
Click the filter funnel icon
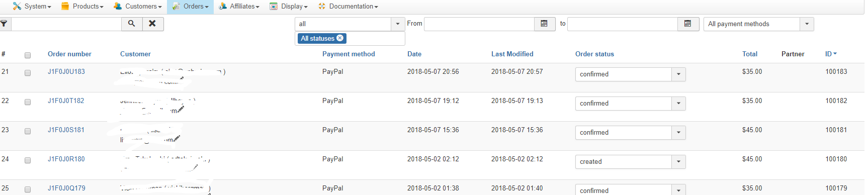pos(4,24)
